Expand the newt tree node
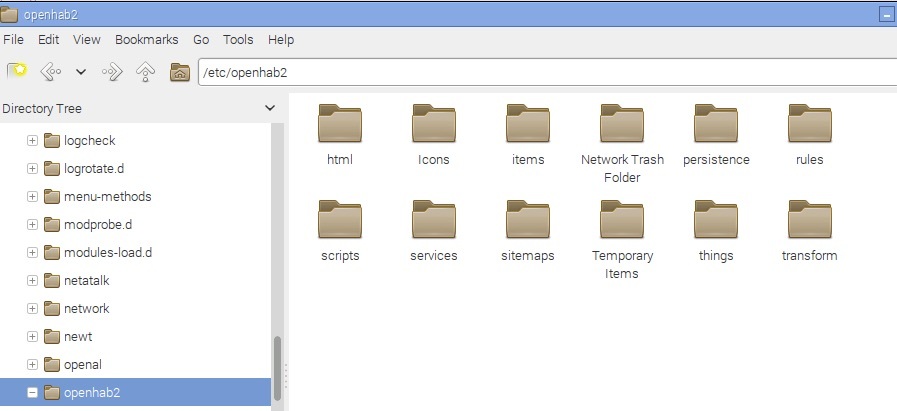 click(33, 337)
